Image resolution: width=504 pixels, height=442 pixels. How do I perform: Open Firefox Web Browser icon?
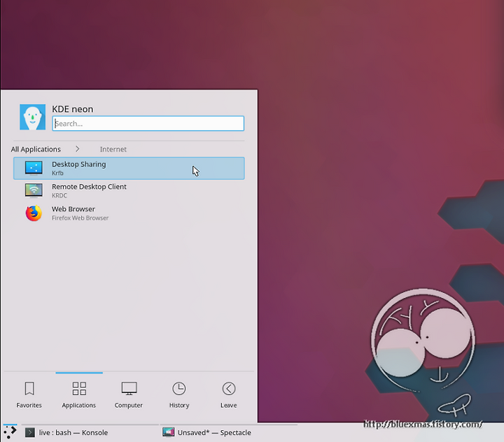coord(34,213)
